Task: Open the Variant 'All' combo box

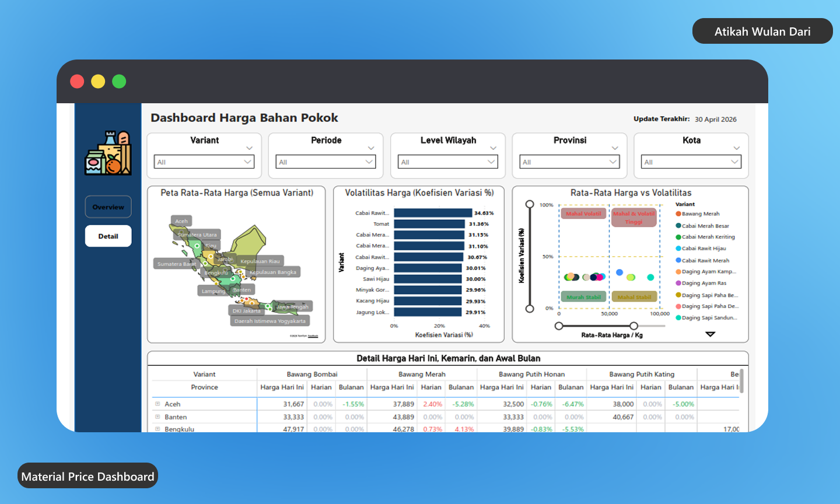Action: click(204, 162)
